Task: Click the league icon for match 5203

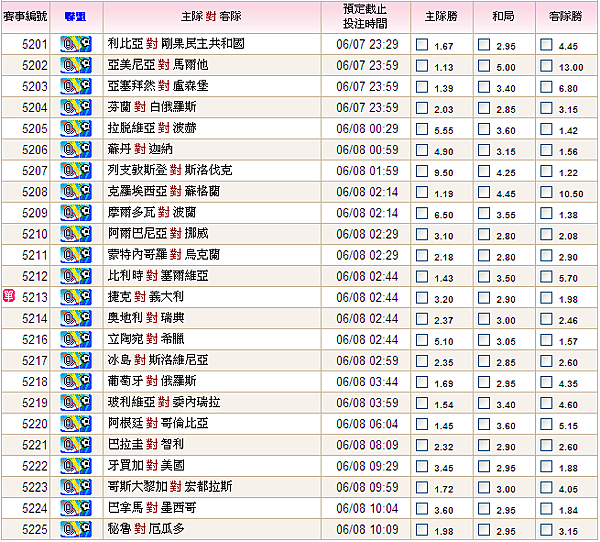Action: 76,87
